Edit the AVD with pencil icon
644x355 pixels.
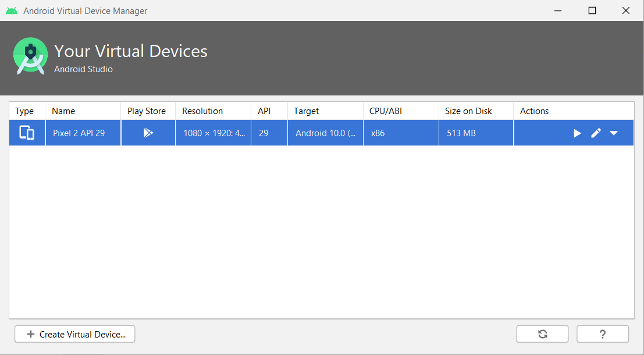point(596,133)
